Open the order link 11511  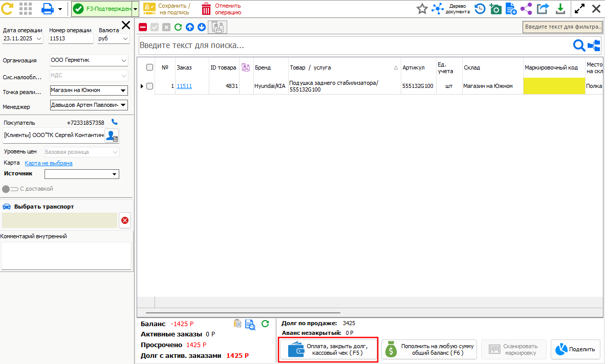point(184,86)
